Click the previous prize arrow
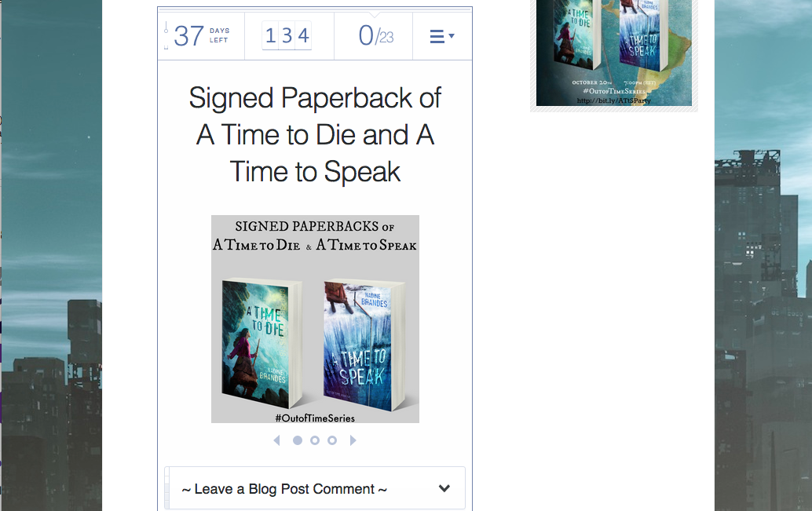Screen dimensions: 812x511 [277, 440]
